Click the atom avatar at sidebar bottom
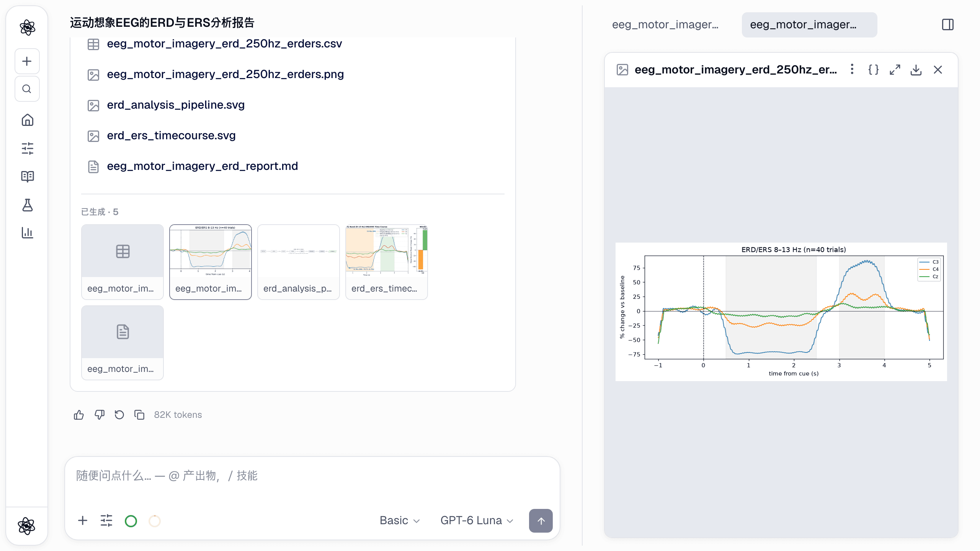Viewport: 980px width, 551px height. point(26,526)
